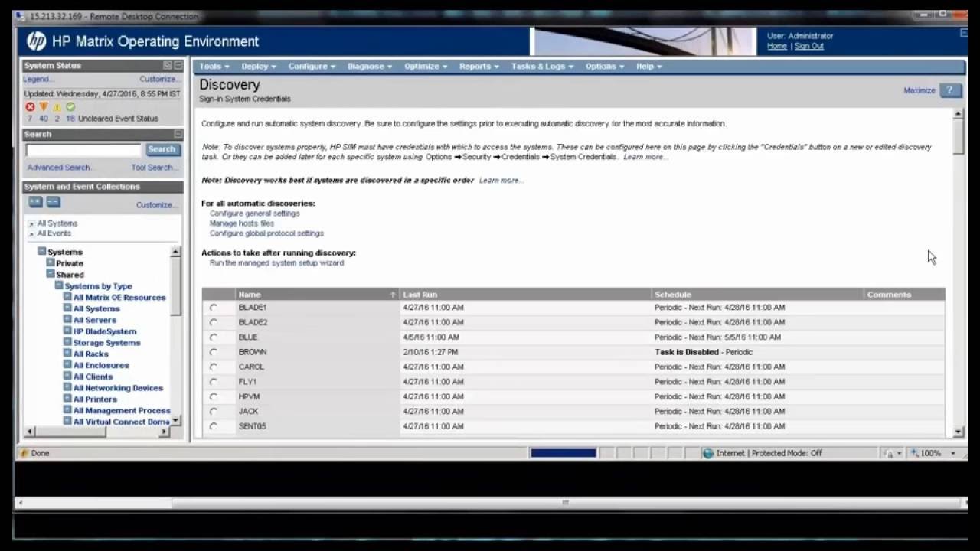Click the red critical event status icon
The height and width of the screenshot is (551, 980).
[30, 107]
